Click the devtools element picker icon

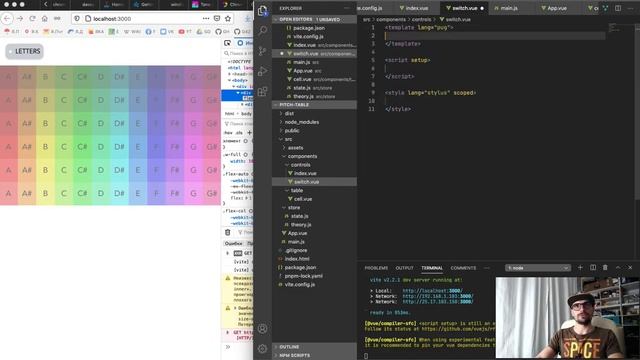pyautogui.click(x=227, y=43)
